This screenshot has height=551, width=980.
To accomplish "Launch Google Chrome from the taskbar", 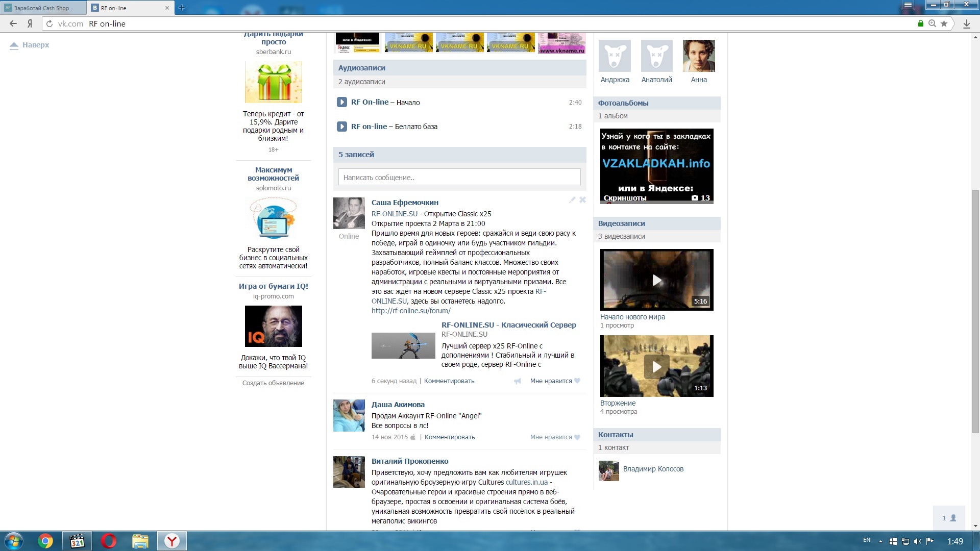I will click(45, 541).
